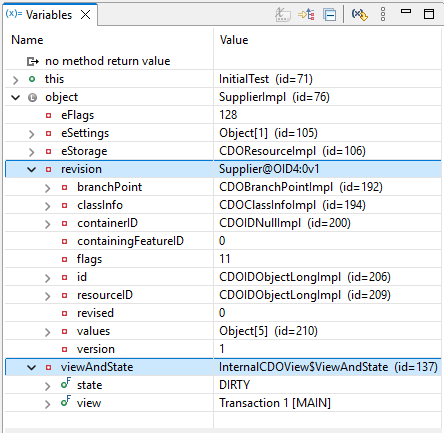The height and width of the screenshot is (433, 444).
Task: Collapse the 'revision' tree node
Action: 31,170
